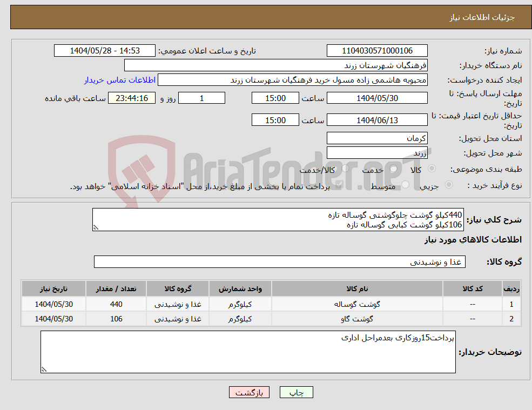Choose the متوسط purchase type radio
This screenshot has width=532, height=410.
coord(405,185)
